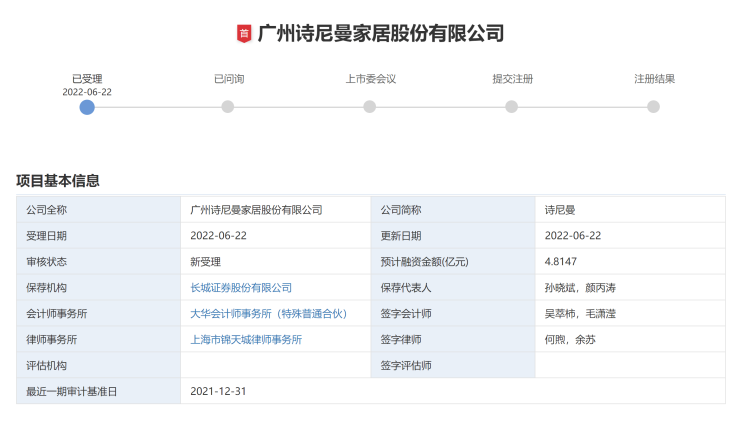Screen dimensions: 740x425
Task: Click the 4.8147 financing amount value
Action: (x=561, y=262)
